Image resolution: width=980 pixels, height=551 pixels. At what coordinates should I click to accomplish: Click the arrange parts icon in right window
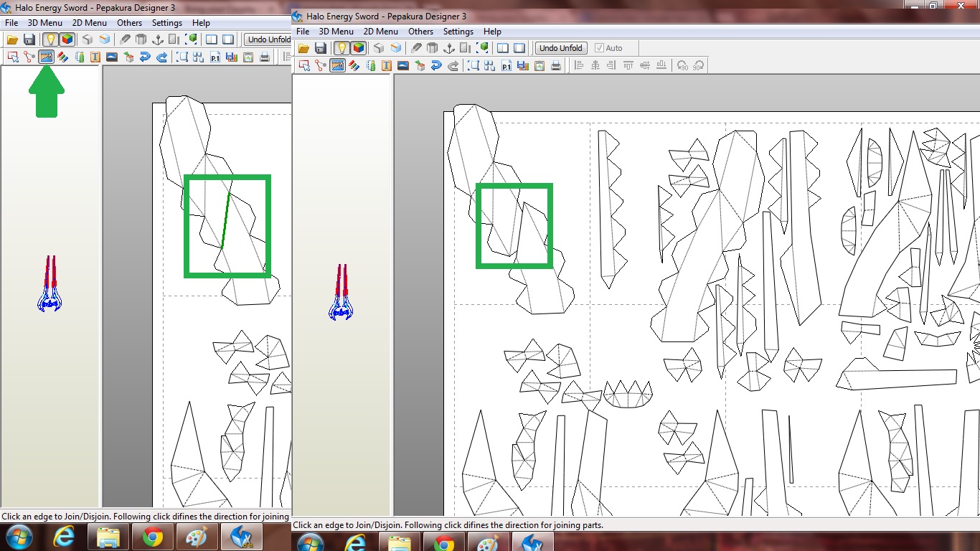click(490, 66)
